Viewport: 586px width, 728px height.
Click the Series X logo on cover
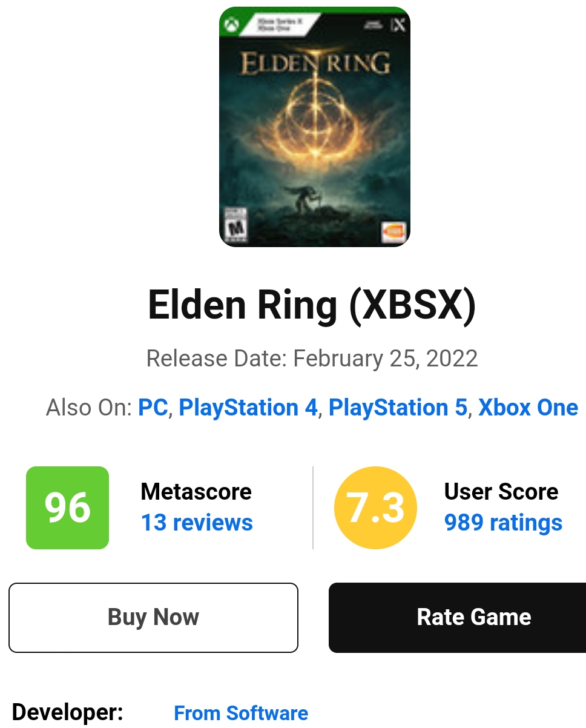[x=398, y=25]
